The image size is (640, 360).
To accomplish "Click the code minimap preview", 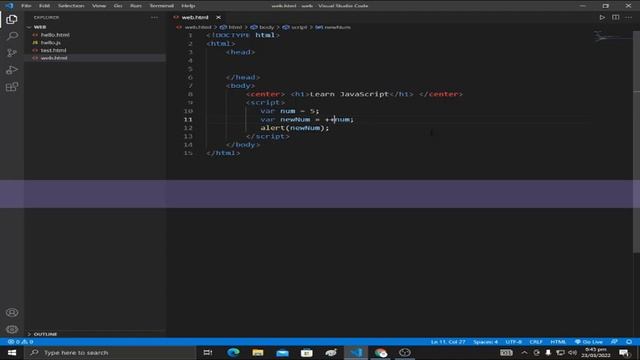I will [613, 38].
